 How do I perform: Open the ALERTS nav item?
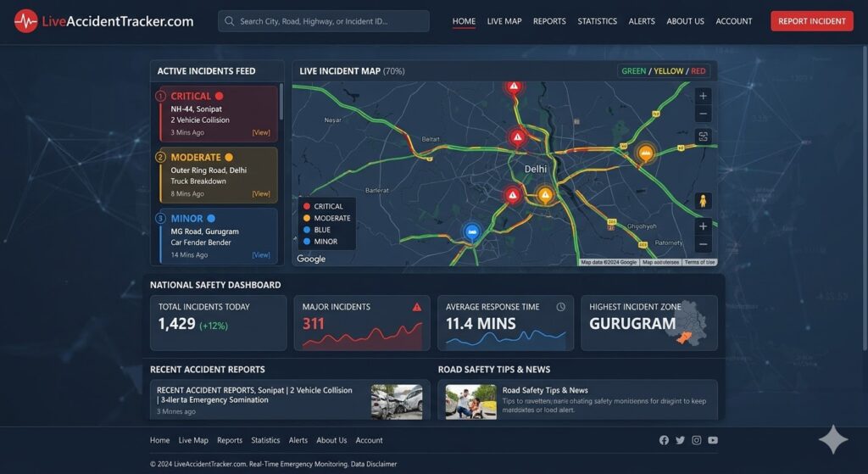tap(642, 21)
